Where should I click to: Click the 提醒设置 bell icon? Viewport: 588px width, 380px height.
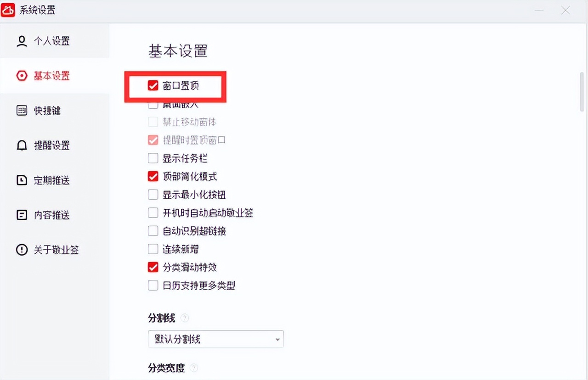[x=22, y=145]
